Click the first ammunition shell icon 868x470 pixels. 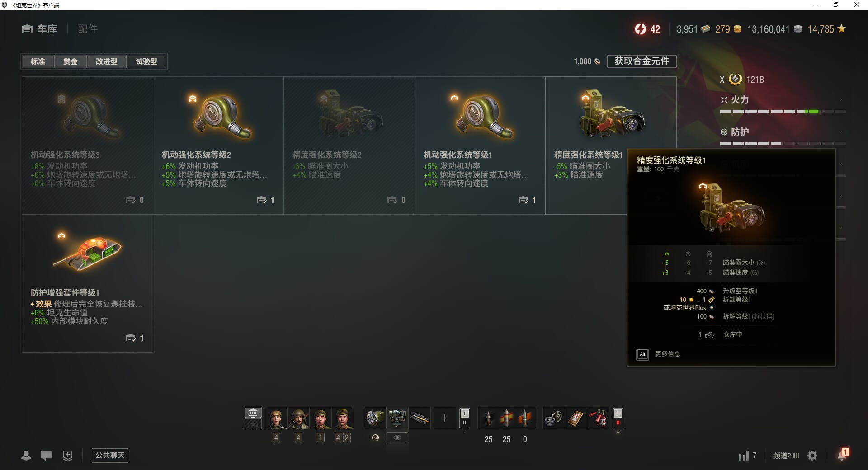click(488, 418)
